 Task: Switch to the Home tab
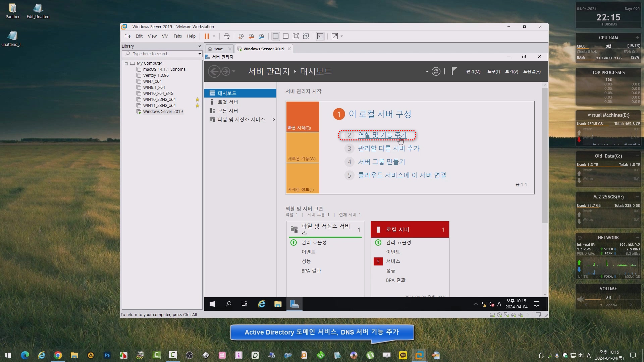(218, 49)
